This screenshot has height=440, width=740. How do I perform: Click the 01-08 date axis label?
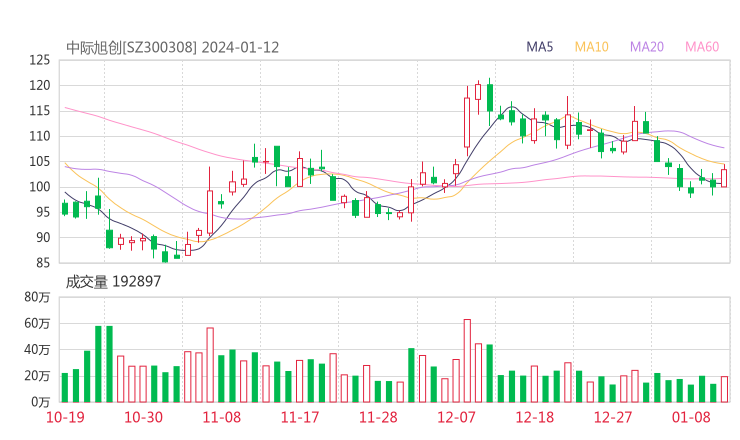(x=691, y=417)
